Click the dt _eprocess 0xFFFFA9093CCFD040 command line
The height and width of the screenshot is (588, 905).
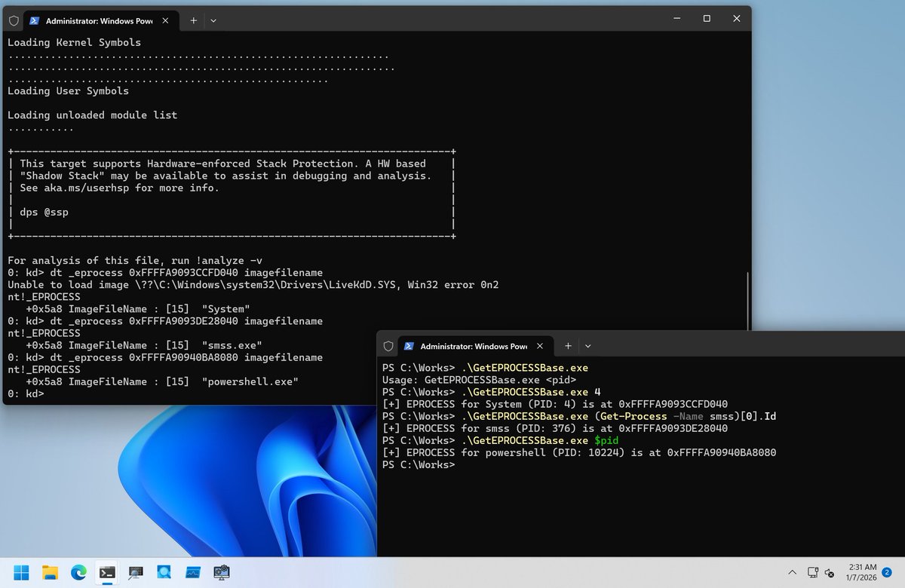pos(165,272)
